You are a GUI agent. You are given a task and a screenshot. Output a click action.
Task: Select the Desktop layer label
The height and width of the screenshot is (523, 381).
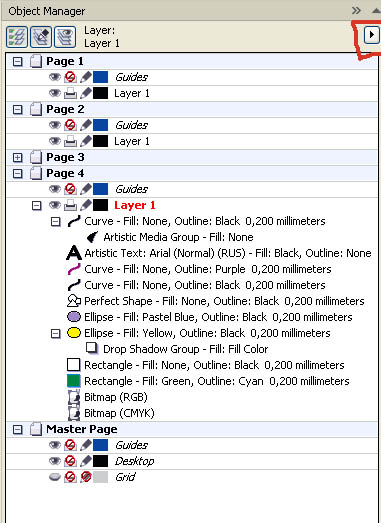click(134, 461)
